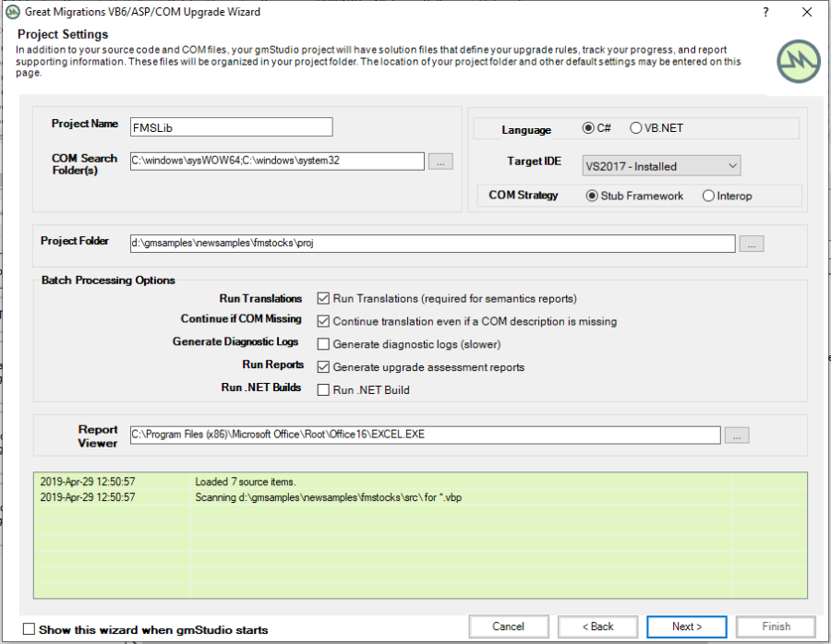Click the Project Name text field
831x644 pixels.
(231, 127)
